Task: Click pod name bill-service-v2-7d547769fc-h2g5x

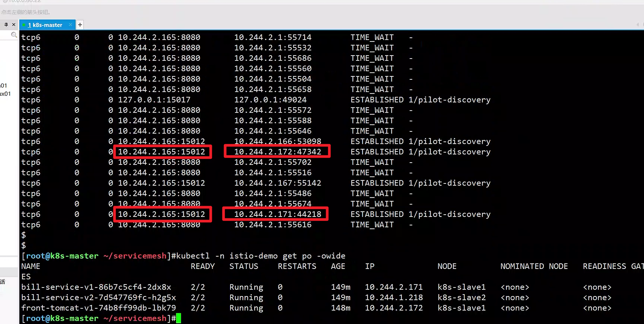Action: [98, 297]
